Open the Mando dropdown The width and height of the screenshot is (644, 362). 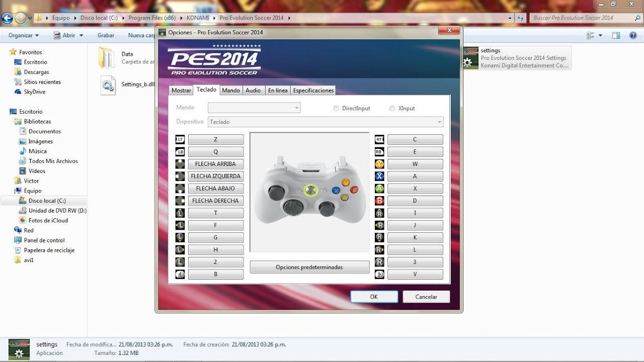point(254,108)
